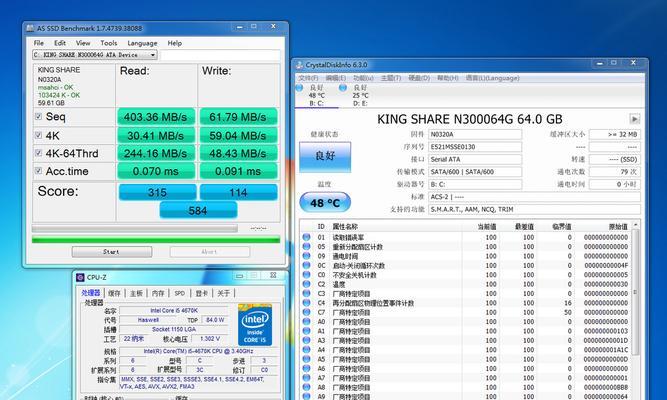Toggle the 4K-64Thrd benchmark checkbox

38,153
